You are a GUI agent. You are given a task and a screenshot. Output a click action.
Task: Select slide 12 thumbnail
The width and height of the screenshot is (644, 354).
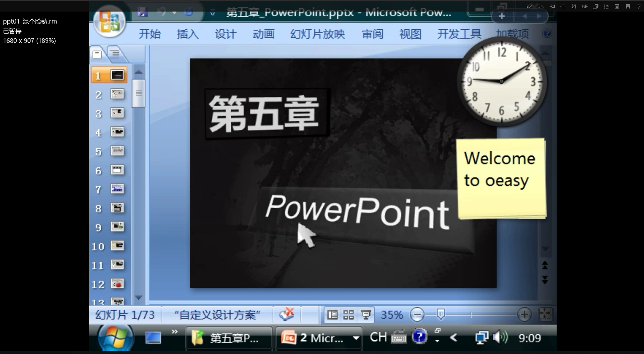click(x=117, y=284)
